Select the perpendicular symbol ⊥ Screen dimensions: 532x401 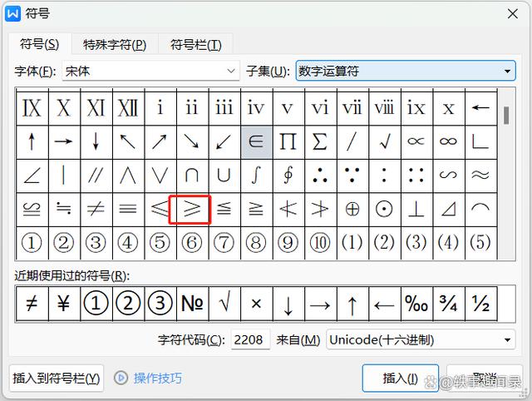coord(416,209)
